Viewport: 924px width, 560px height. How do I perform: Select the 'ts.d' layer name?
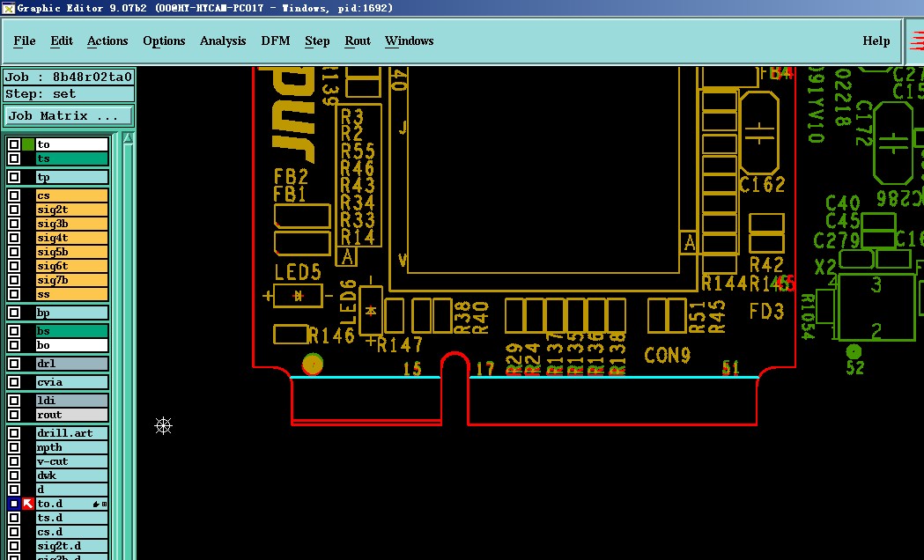(x=72, y=518)
